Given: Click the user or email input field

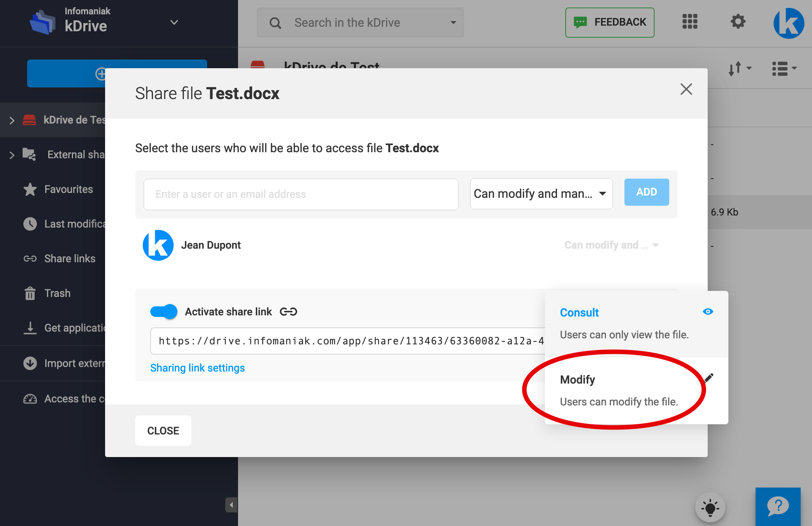Looking at the screenshot, I should click(x=301, y=194).
